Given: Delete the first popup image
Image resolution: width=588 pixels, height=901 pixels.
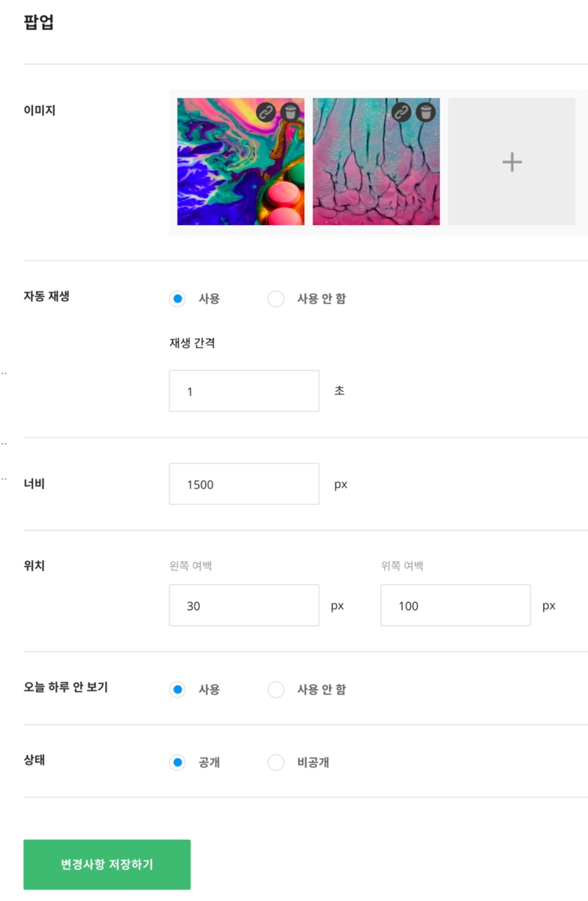Looking at the screenshot, I should [x=291, y=112].
